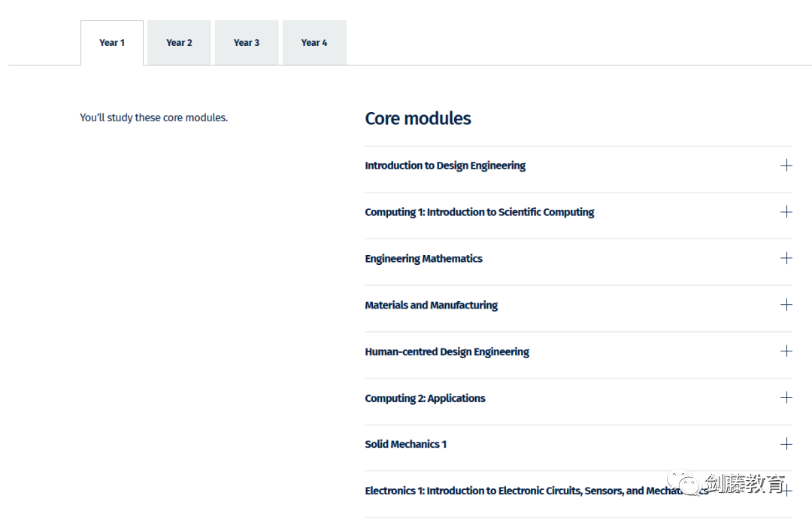Expand Computing 1: Introduction to Scientific Computing title
This screenshot has width=812, height=520.
479,212
